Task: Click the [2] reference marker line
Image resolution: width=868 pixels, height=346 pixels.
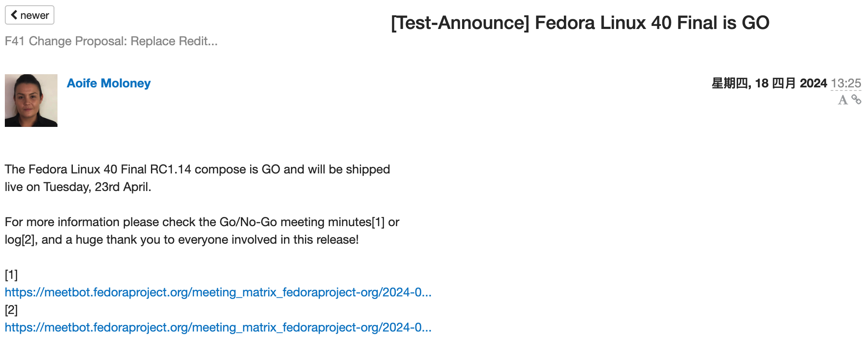Action: [x=11, y=310]
